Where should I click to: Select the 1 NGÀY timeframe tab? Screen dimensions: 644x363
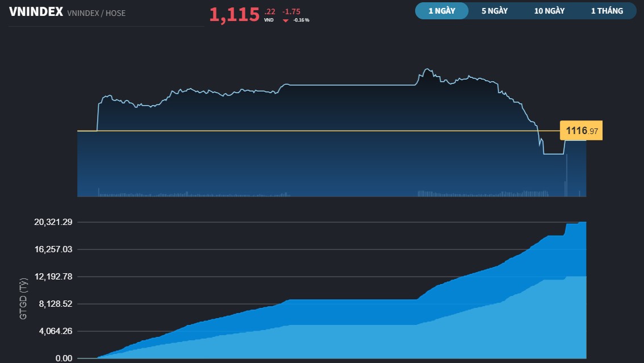[441, 11]
